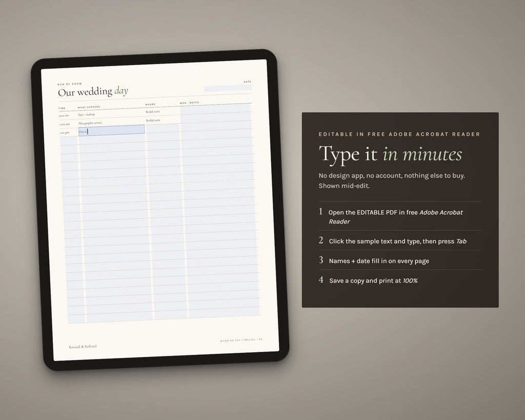Viewport: 525px width, 420px height.
Task: Click the "WEDDING DAY TIMELINE · 04" footer text
Action: pyautogui.click(x=241, y=340)
